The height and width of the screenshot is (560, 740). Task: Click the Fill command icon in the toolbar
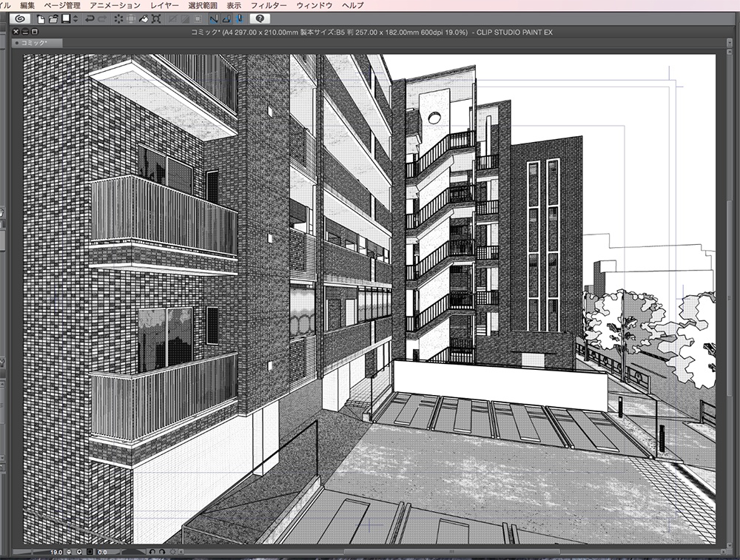145,19
